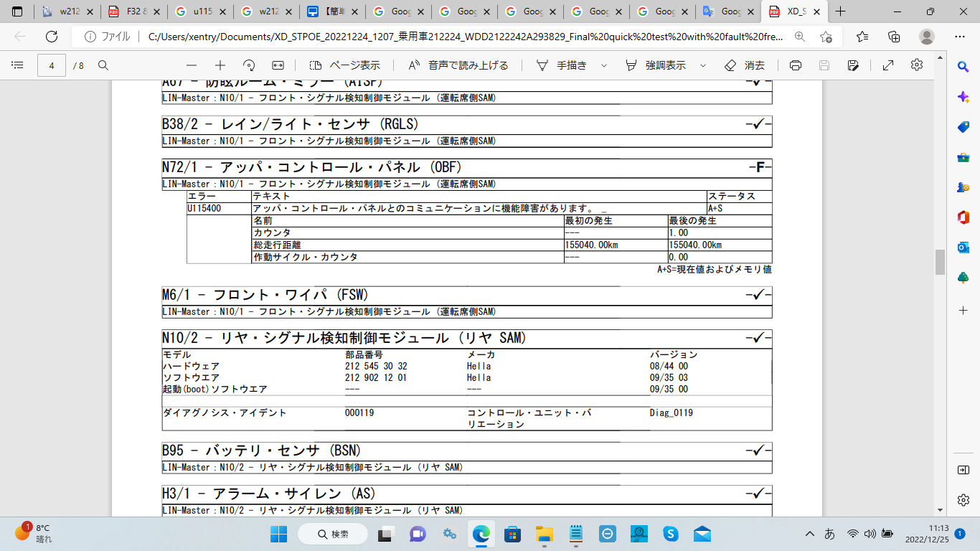Click the find-in-PDF magnifier icon
Screen dimensions: 980x551
point(103,65)
